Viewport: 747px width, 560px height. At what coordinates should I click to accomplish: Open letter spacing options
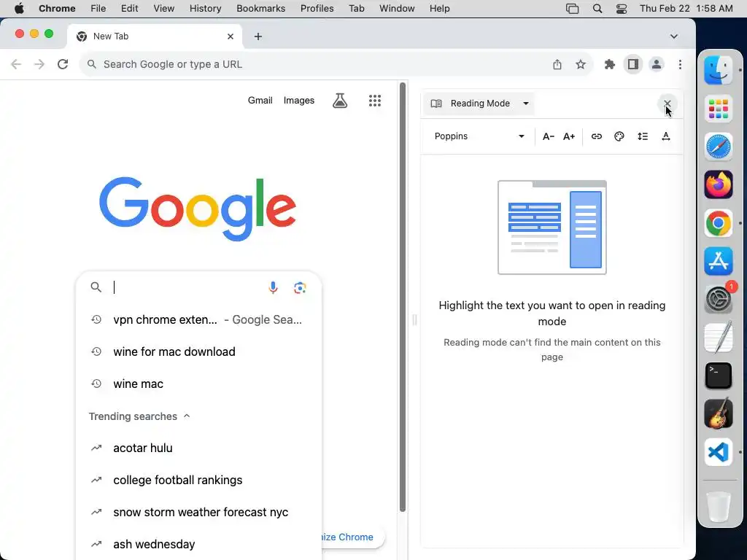[666, 136]
